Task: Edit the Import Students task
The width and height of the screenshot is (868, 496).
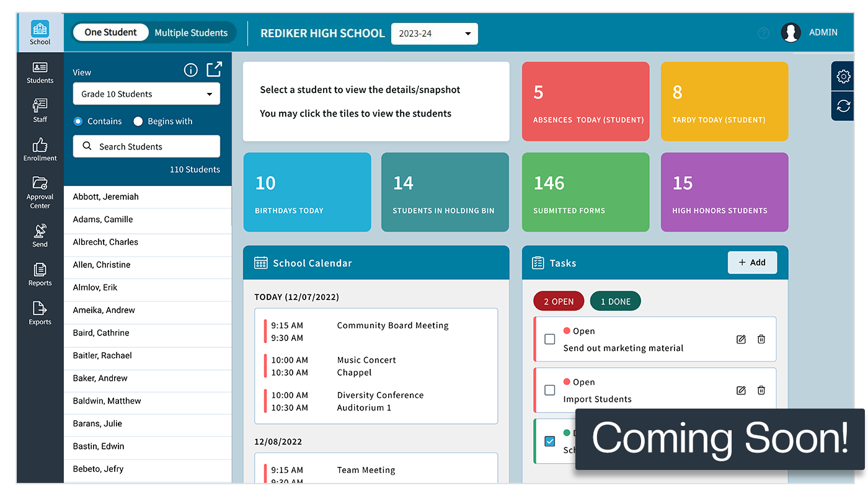Action: coord(741,390)
